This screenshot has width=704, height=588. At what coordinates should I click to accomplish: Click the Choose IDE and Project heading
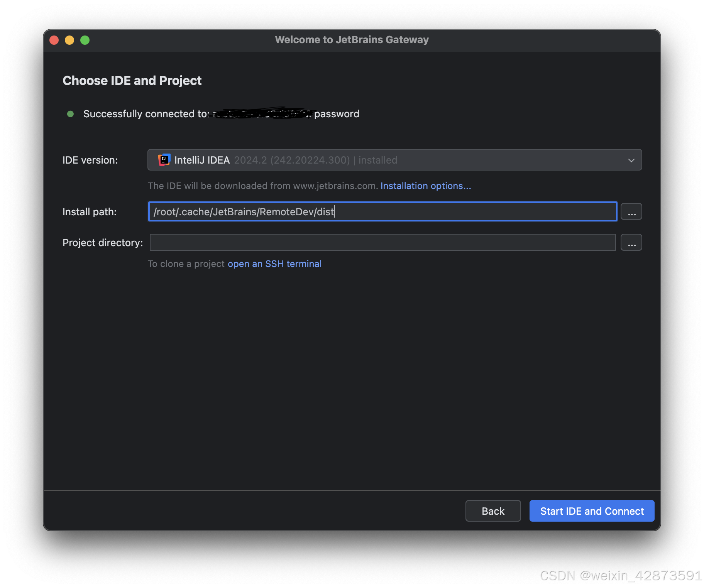(132, 81)
